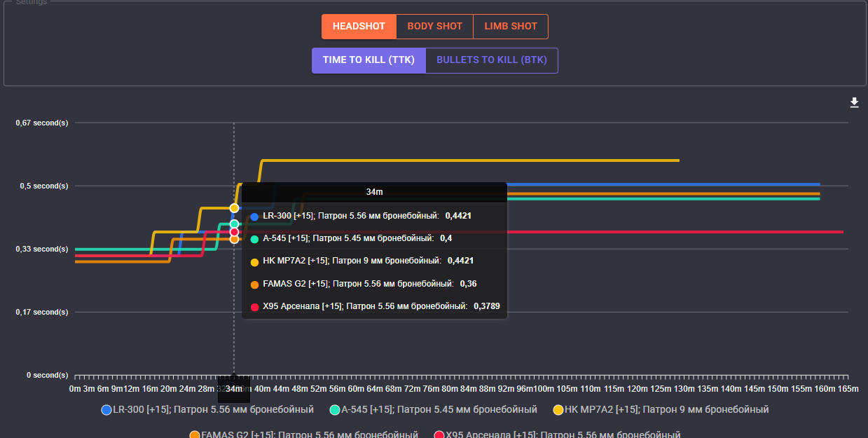Click the 0 second(s) y-axis label
This screenshot has height=438, width=868.
(48, 375)
